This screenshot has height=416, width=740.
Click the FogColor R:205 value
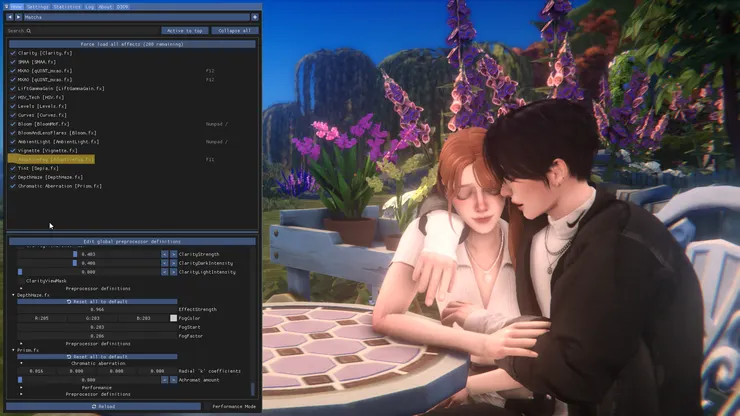[x=42, y=318]
